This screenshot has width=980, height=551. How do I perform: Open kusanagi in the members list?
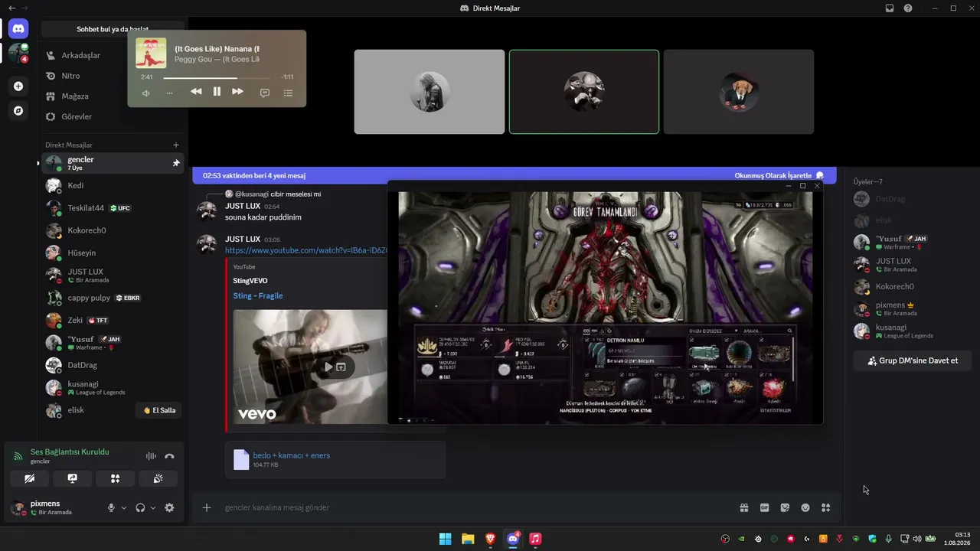(911, 331)
